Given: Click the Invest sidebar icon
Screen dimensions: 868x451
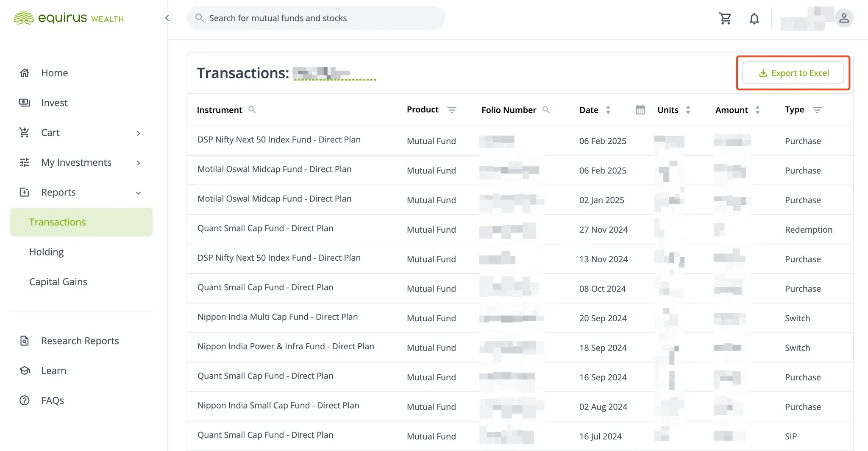Looking at the screenshot, I should coord(25,103).
